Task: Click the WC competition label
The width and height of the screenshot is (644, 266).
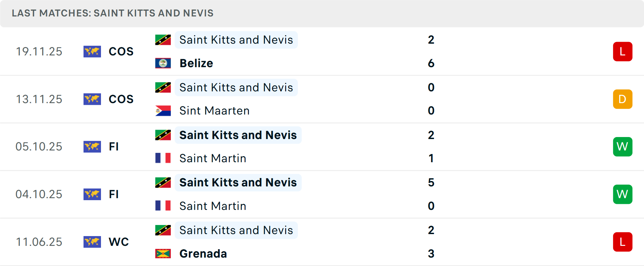Action: tap(119, 242)
